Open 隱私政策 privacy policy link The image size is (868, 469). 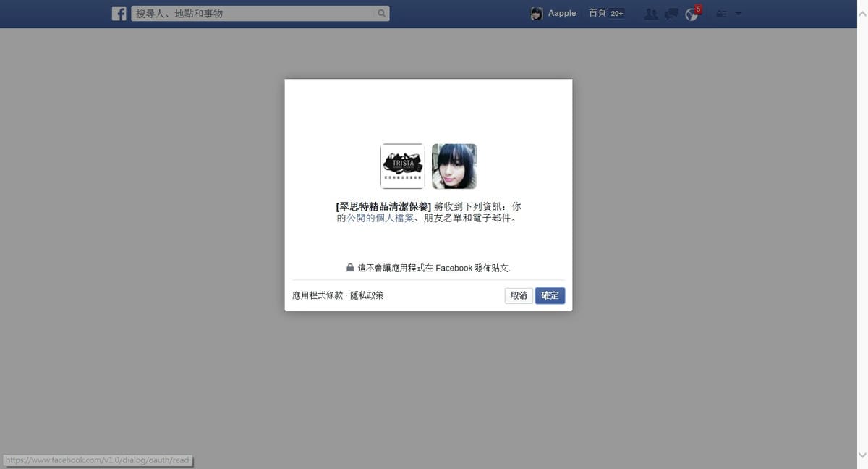(367, 295)
